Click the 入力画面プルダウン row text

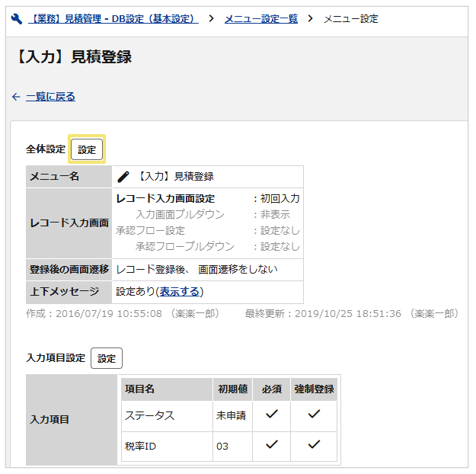pyautogui.click(x=180, y=214)
